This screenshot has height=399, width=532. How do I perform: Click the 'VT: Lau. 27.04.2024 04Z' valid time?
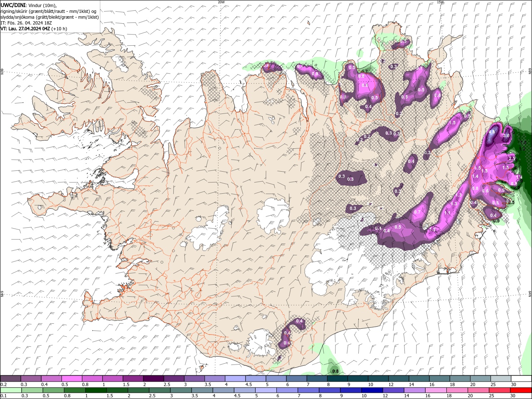click(25, 29)
